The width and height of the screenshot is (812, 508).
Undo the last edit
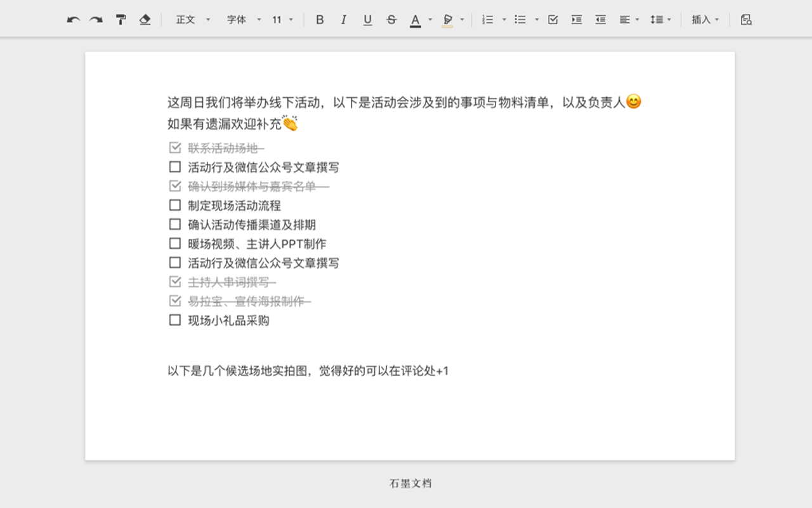[x=74, y=20]
